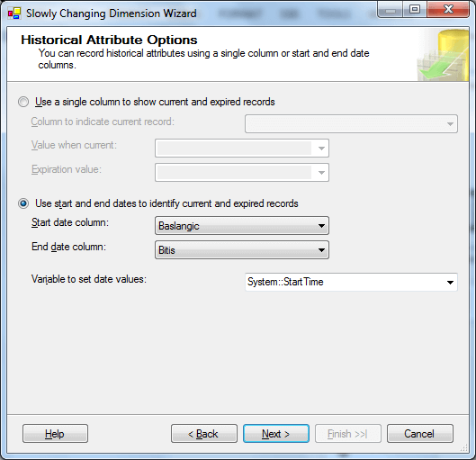Open Column to indicate current record dropdown

pos(351,123)
